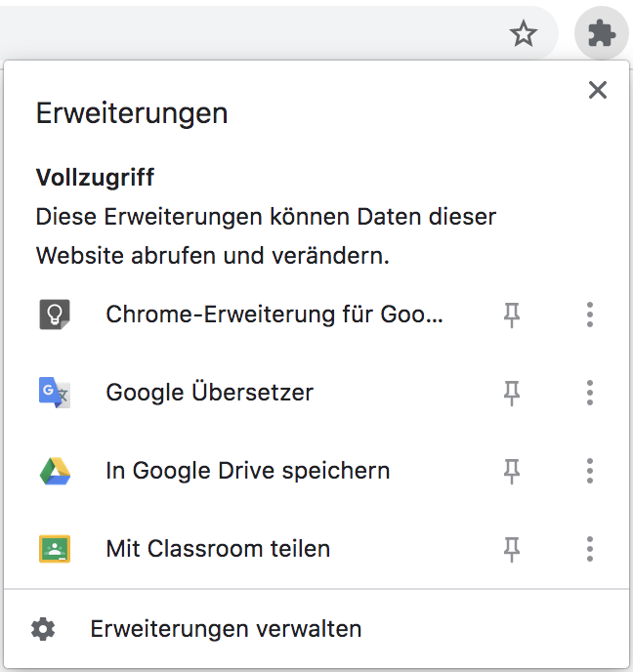
Task: Click the Google Drive extension icon
Action: [x=55, y=471]
